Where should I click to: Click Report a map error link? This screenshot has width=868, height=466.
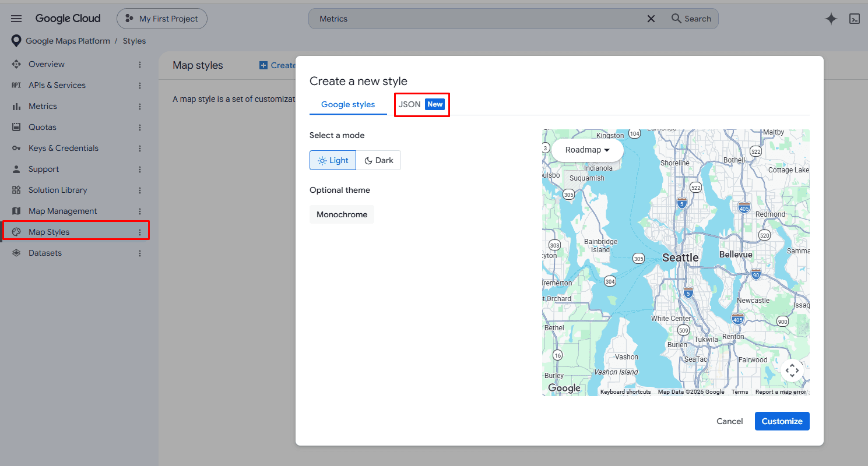point(781,392)
